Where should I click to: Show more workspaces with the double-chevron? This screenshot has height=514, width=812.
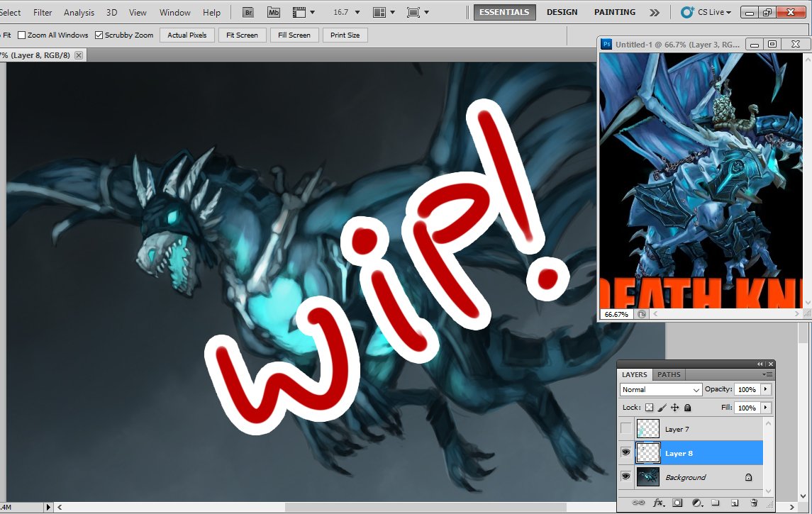tap(655, 13)
